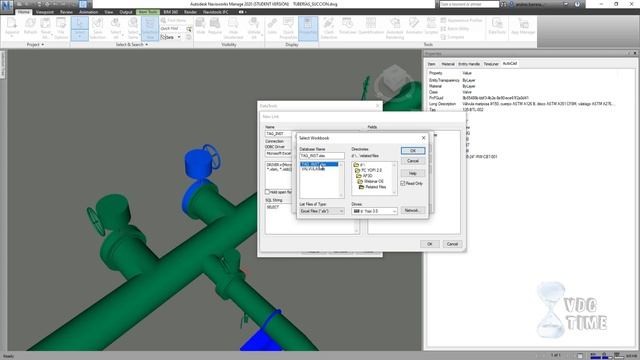Click the Quick Find search icon

point(189,29)
